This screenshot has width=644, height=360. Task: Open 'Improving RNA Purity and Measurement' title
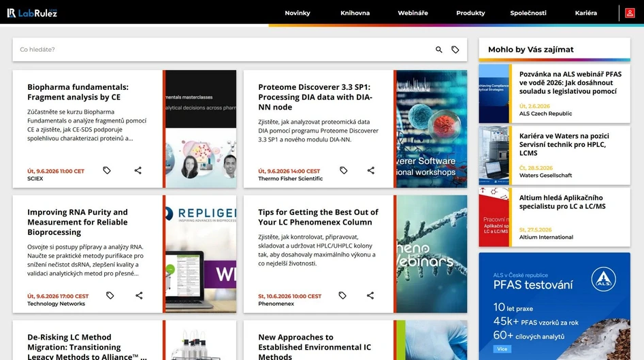pos(78,222)
